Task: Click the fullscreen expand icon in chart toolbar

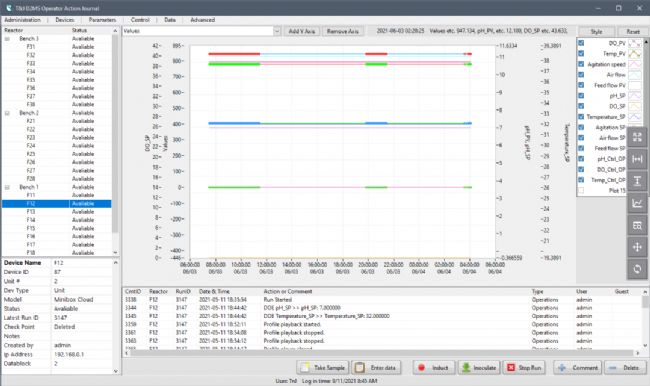Action: point(637,137)
